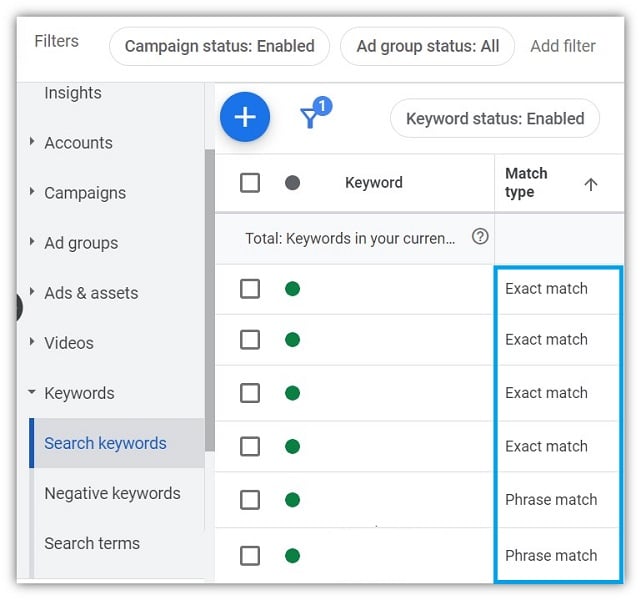The image size is (641, 600).
Task: Click green status dot in first Exact match row
Action: [292, 289]
